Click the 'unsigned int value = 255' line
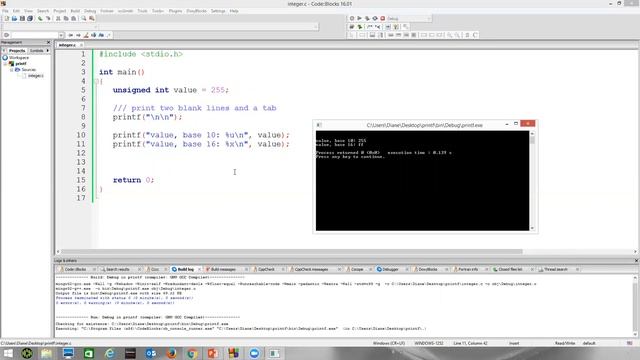This screenshot has width=640, height=360. pyautogui.click(x=171, y=90)
